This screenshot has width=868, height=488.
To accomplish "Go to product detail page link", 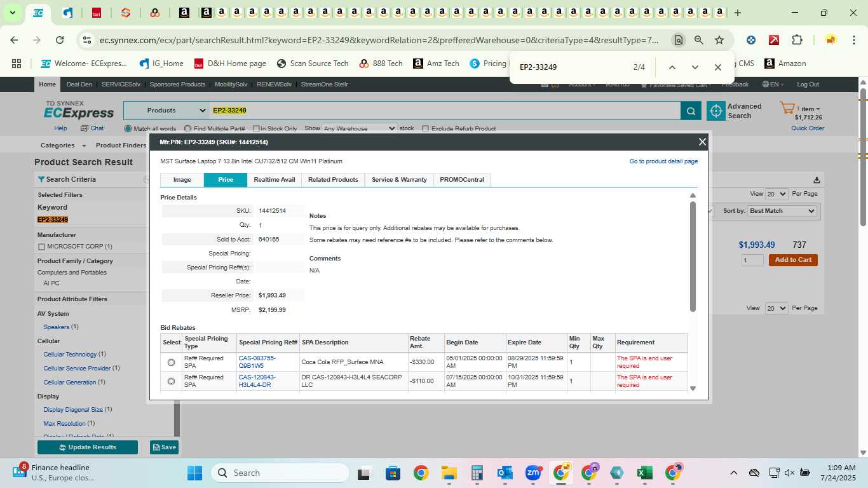I will point(663,161).
